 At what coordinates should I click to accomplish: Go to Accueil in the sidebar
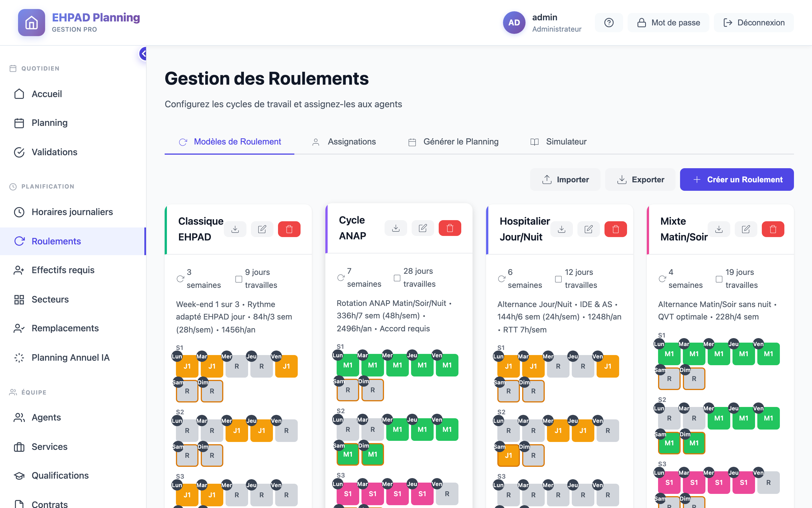73,94
